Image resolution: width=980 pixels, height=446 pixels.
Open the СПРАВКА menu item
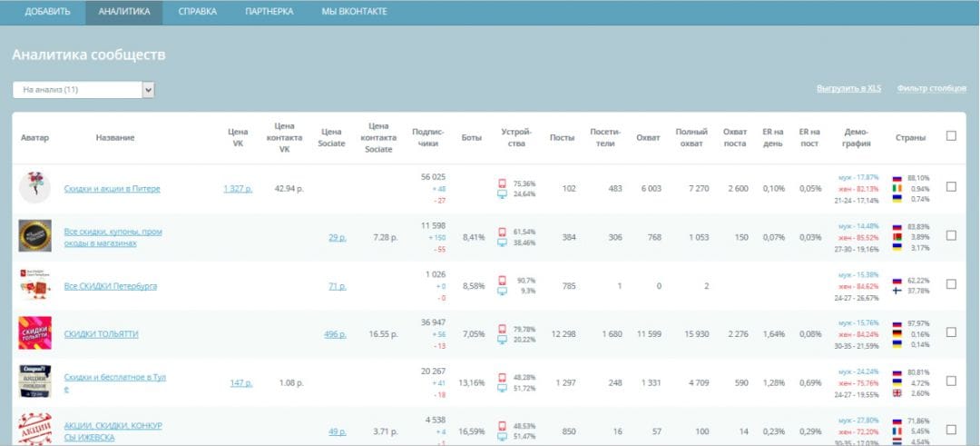pyautogui.click(x=198, y=12)
